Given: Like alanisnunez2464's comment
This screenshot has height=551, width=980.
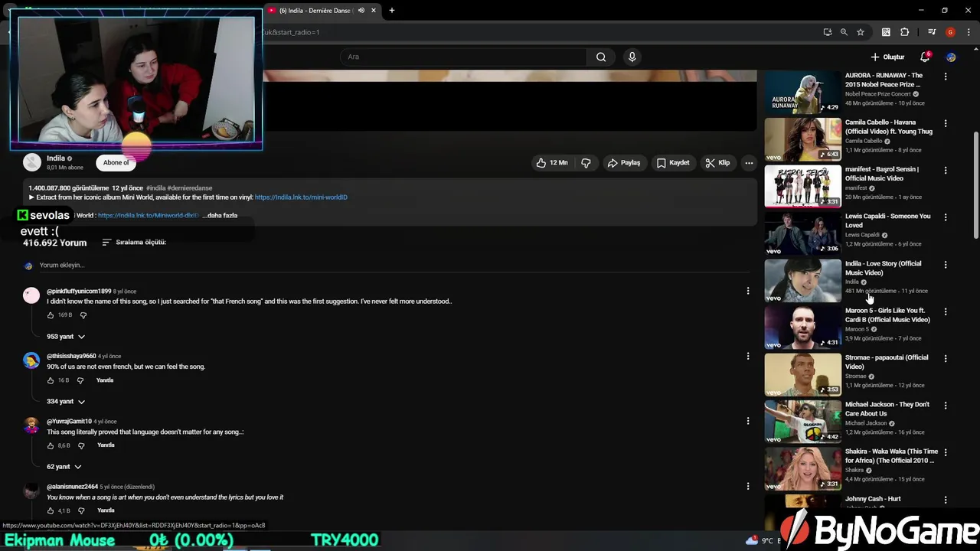Looking at the screenshot, I should [x=51, y=510].
